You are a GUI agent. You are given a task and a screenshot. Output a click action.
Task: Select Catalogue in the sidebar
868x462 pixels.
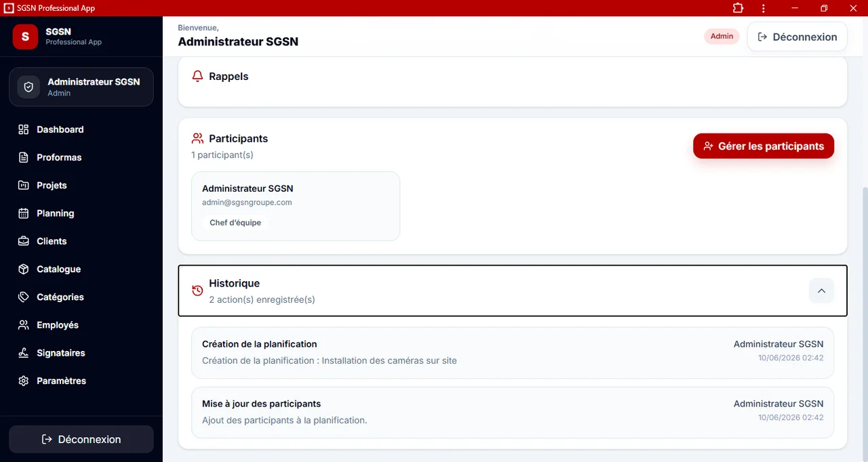(81, 269)
